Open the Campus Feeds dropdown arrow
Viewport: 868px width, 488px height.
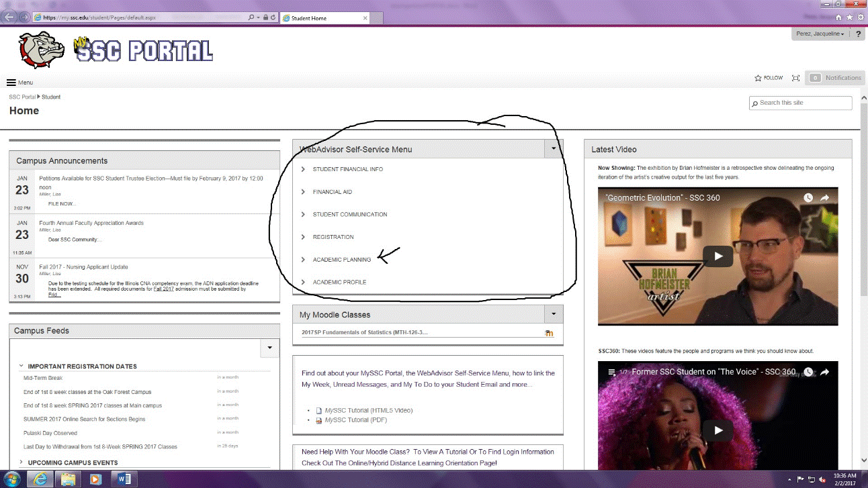point(269,348)
